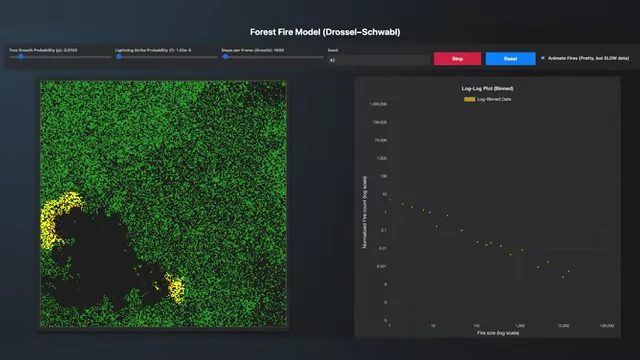Click the Forest Fire Model title
This screenshot has height=360, width=640.
point(325,32)
